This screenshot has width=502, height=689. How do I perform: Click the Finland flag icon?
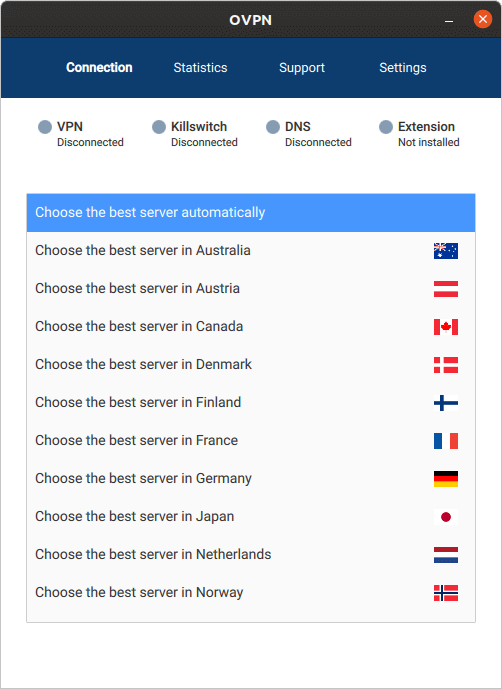(446, 403)
